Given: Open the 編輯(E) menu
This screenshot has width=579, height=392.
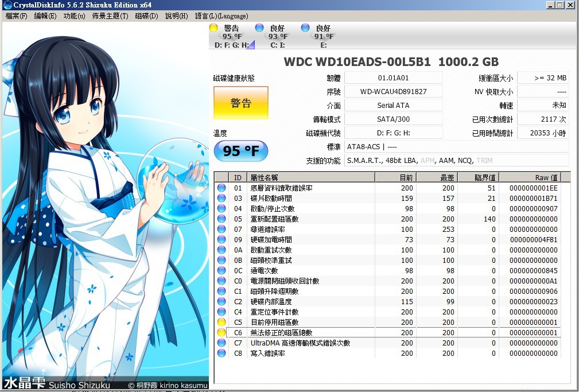Looking at the screenshot, I should 45,16.
